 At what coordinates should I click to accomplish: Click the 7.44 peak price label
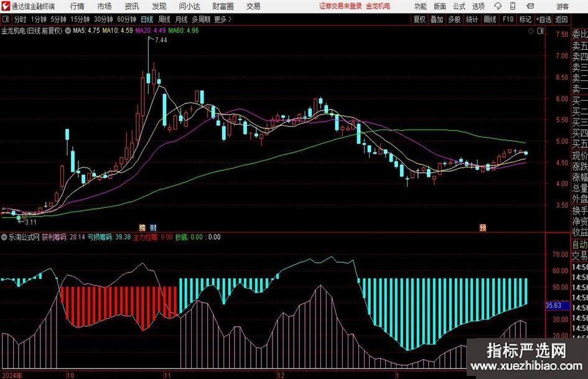(161, 40)
